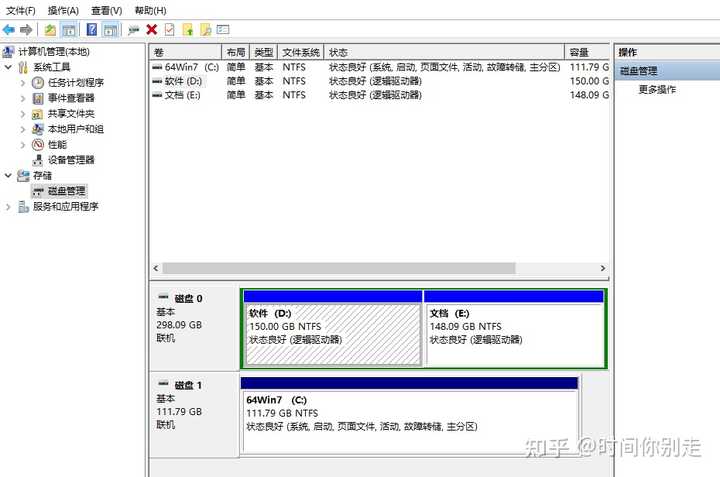This screenshot has width=720, height=477.
Task: Click the 111.79 G capacity cell
Action: pos(589,67)
